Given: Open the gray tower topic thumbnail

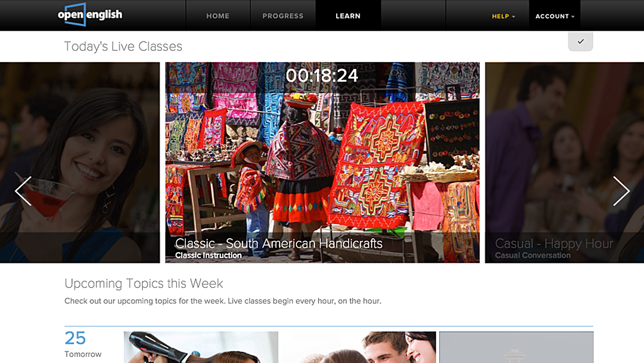Looking at the screenshot, I should (516, 347).
